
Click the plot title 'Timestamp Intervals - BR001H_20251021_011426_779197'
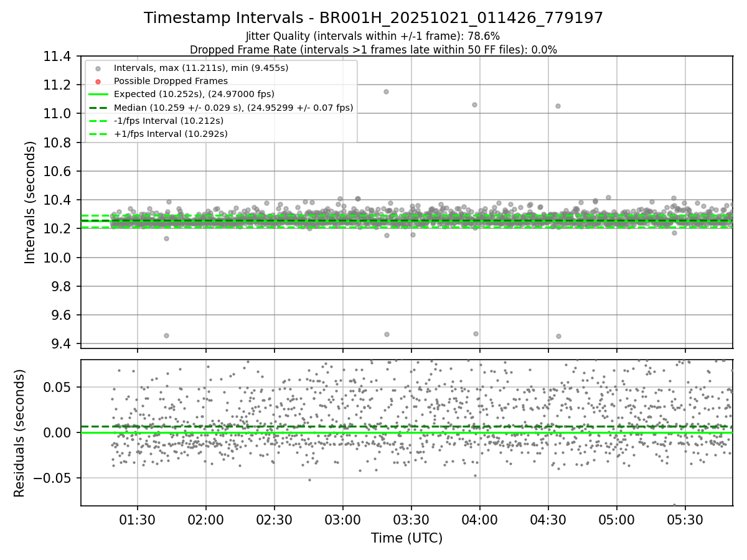374,18
